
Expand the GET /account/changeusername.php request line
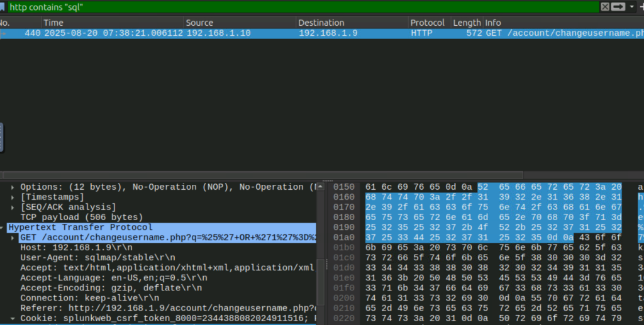click(14, 238)
